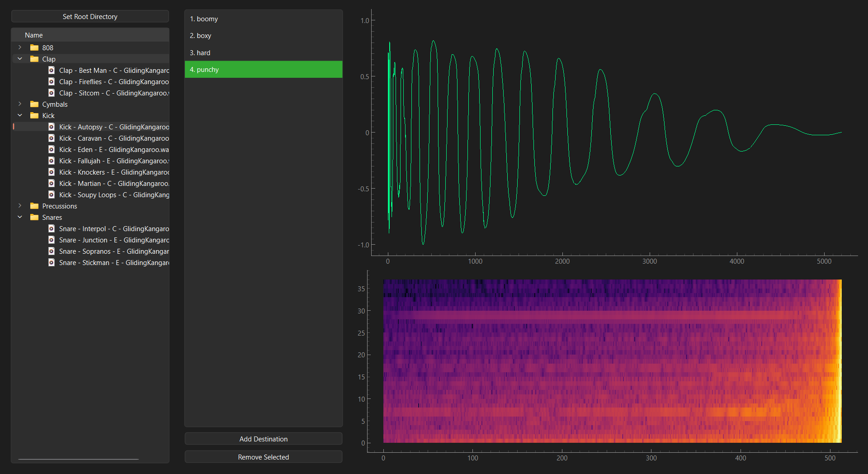
Task: Click the horizontal scrollbar in file tree
Action: (78, 459)
